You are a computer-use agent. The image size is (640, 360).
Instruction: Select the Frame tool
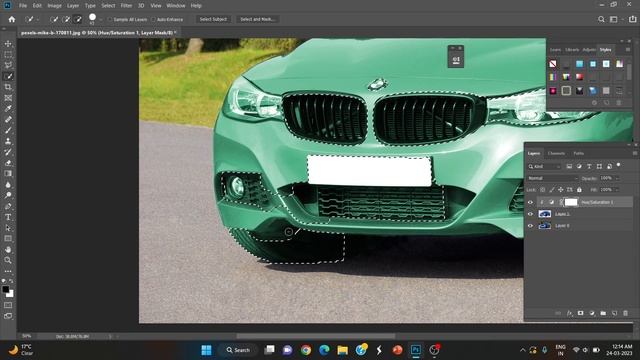coord(8,98)
